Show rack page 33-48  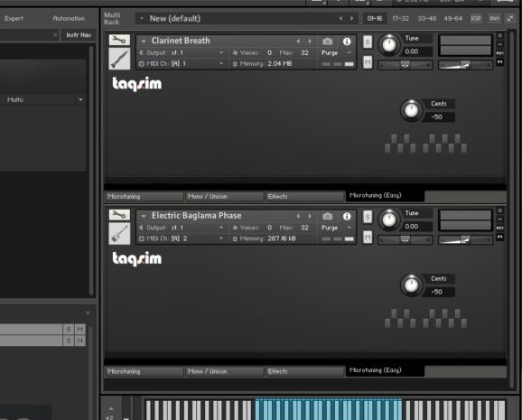427,19
